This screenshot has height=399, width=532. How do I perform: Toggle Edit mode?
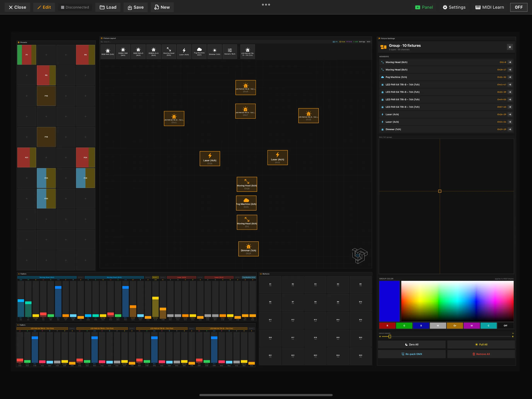[x=44, y=7]
